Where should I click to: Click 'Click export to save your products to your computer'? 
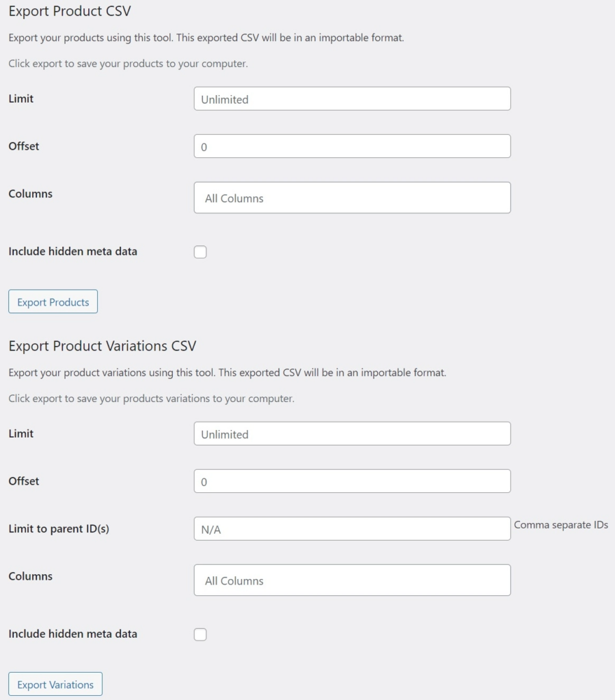coord(128,64)
